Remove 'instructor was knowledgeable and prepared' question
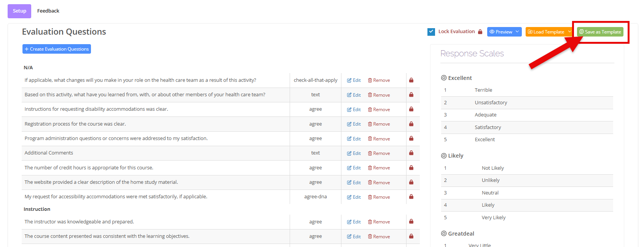 point(379,222)
